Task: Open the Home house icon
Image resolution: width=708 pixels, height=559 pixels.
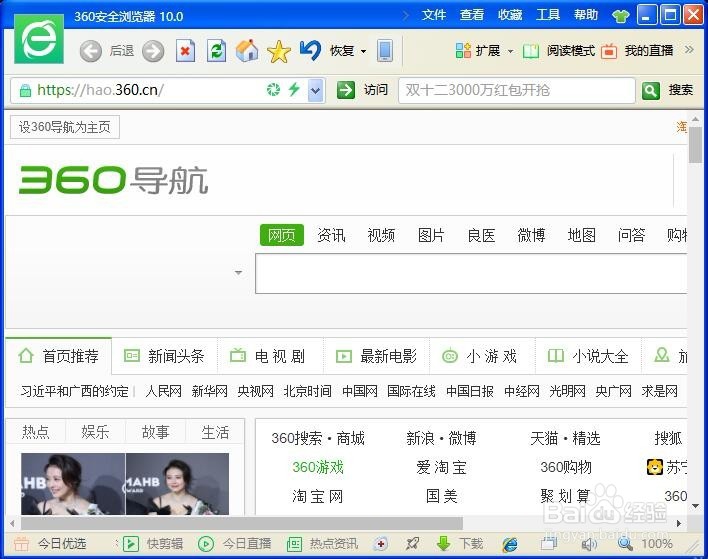Action: tap(247, 51)
